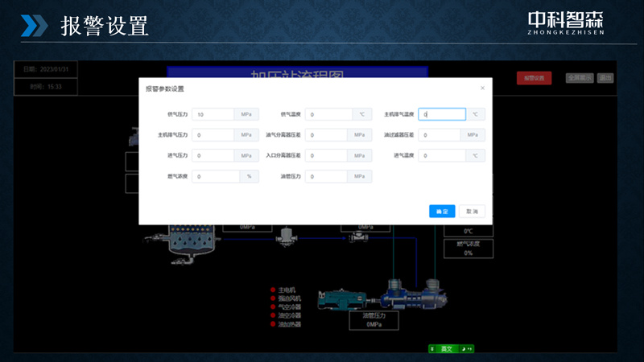Click the 主机排气压力 input field

pos(213,134)
